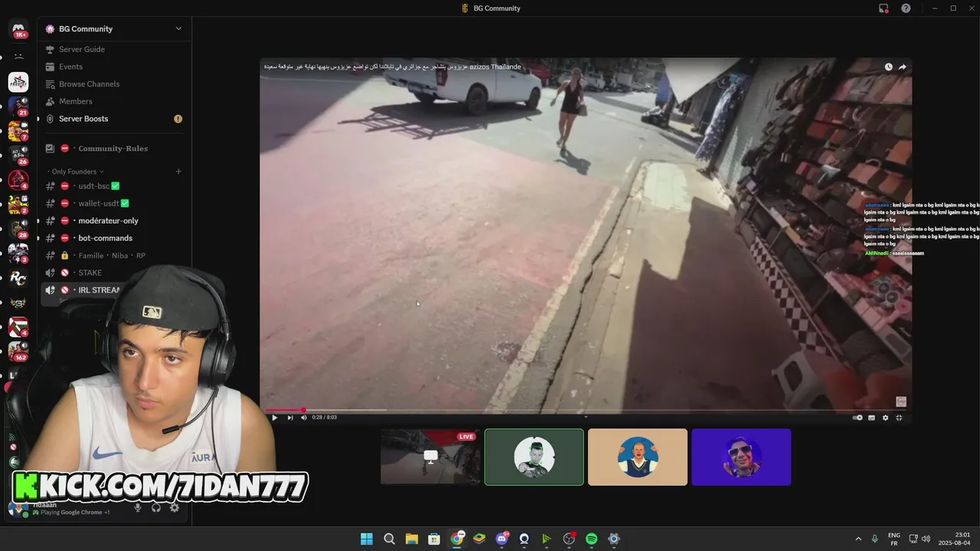The height and width of the screenshot is (551, 980).
Task: Open Discord inbox icon in title bar
Action: (x=884, y=8)
